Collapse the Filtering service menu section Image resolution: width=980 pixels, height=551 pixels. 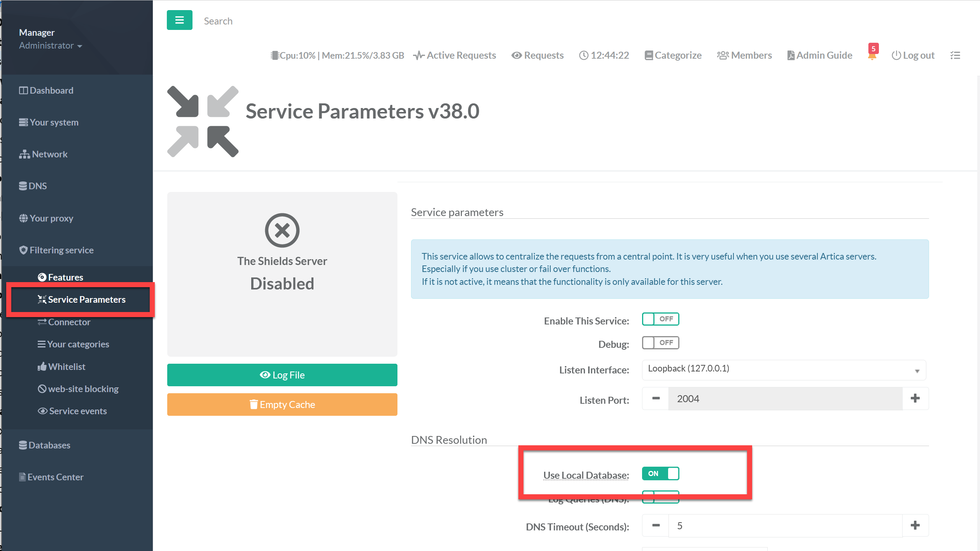pyautogui.click(x=61, y=250)
